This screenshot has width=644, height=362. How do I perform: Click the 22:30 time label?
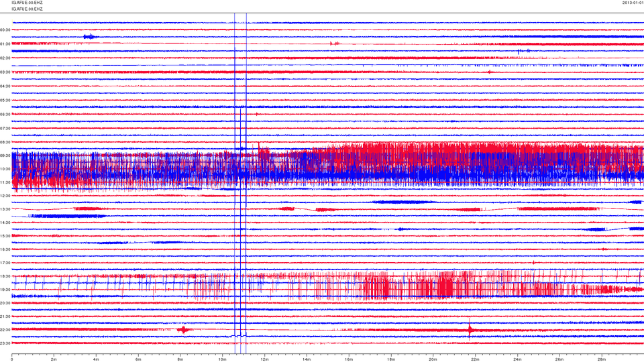point(5,330)
